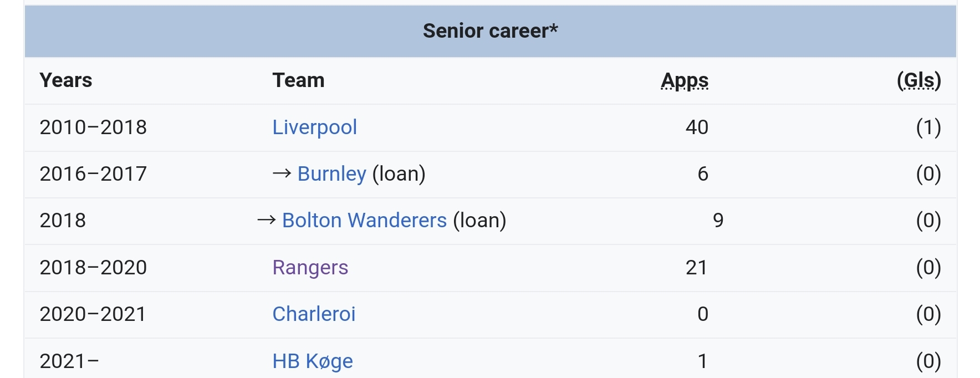Click the 2020–2021 years cell
This screenshot has height=378, width=980.
click(93, 314)
